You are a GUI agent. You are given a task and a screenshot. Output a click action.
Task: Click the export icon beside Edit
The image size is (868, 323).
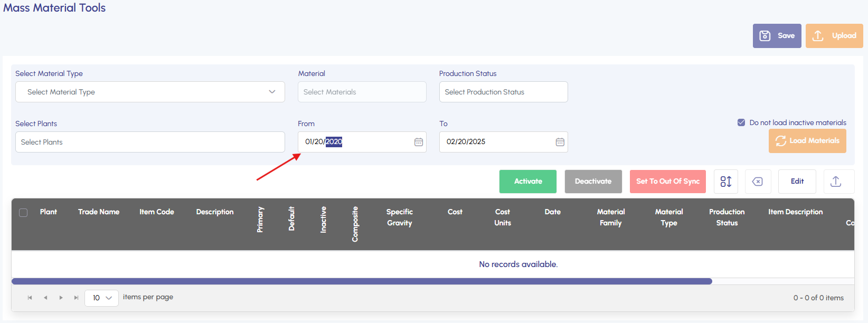[x=835, y=182]
